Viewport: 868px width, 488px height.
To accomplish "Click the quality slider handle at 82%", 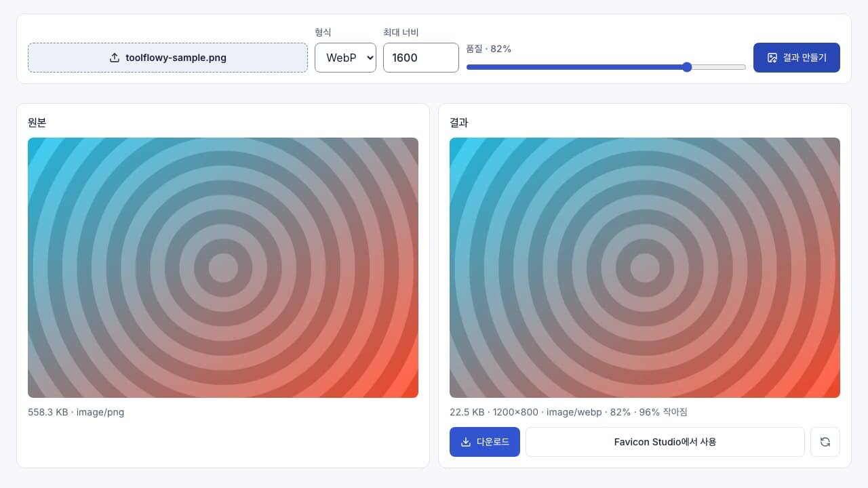I will point(687,67).
